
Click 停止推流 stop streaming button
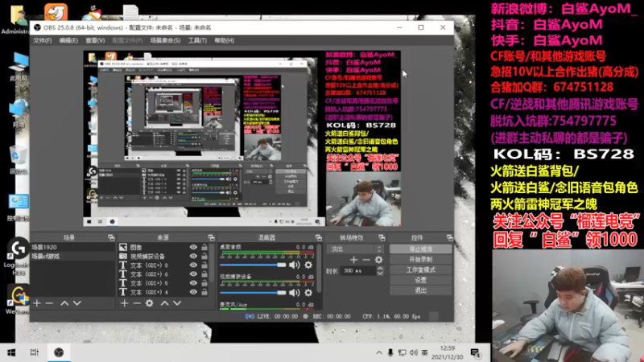[420, 249]
